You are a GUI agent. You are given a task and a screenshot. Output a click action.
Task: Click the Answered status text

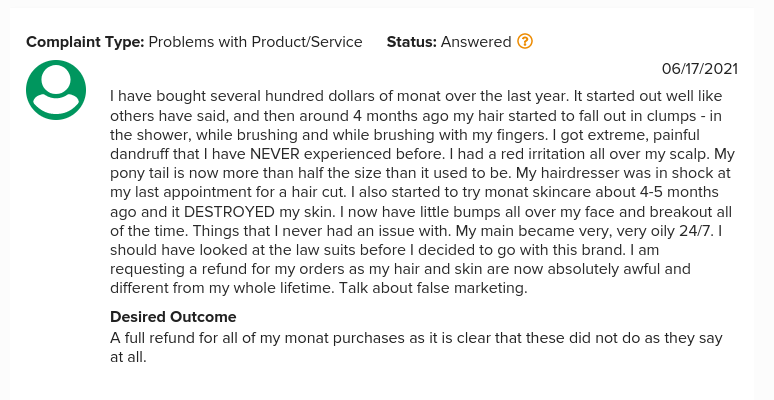point(476,42)
